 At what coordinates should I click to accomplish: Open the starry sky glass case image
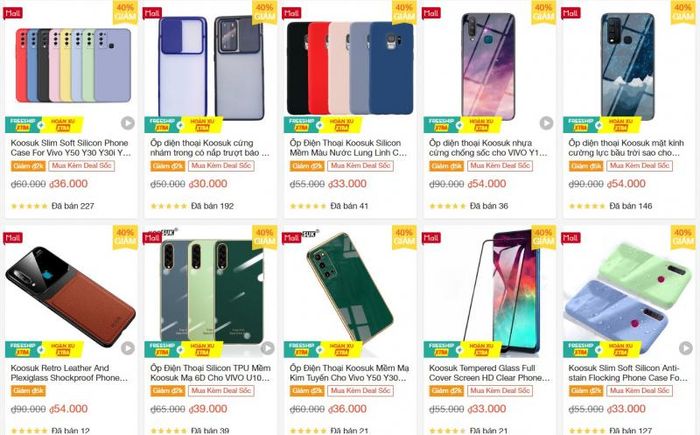627,66
